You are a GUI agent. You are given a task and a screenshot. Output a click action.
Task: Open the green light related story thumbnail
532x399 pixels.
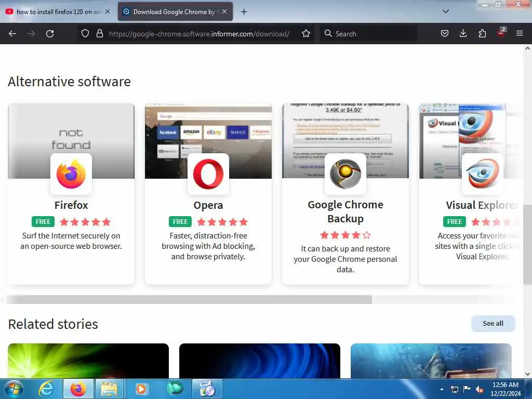[88, 361]
